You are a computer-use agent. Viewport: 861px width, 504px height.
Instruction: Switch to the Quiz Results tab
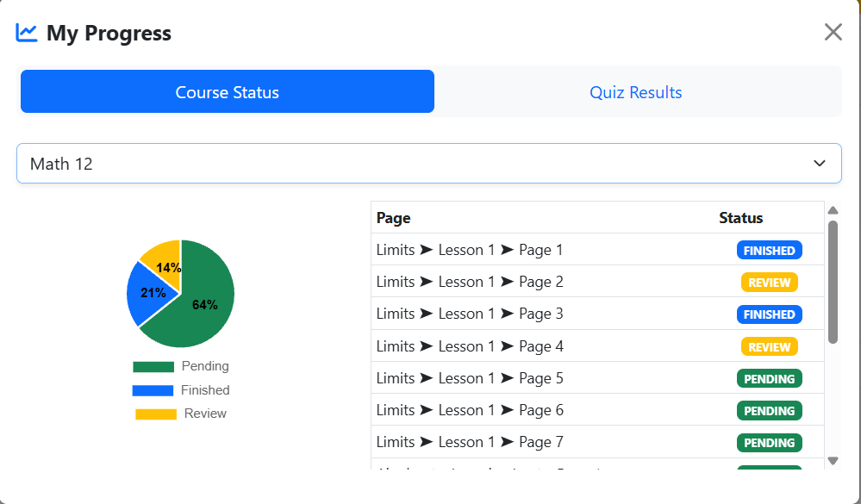tap(635, 92)
